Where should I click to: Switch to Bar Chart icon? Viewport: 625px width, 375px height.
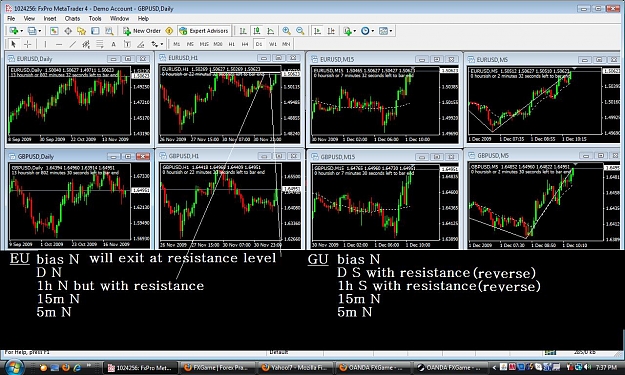coord(242,31)
